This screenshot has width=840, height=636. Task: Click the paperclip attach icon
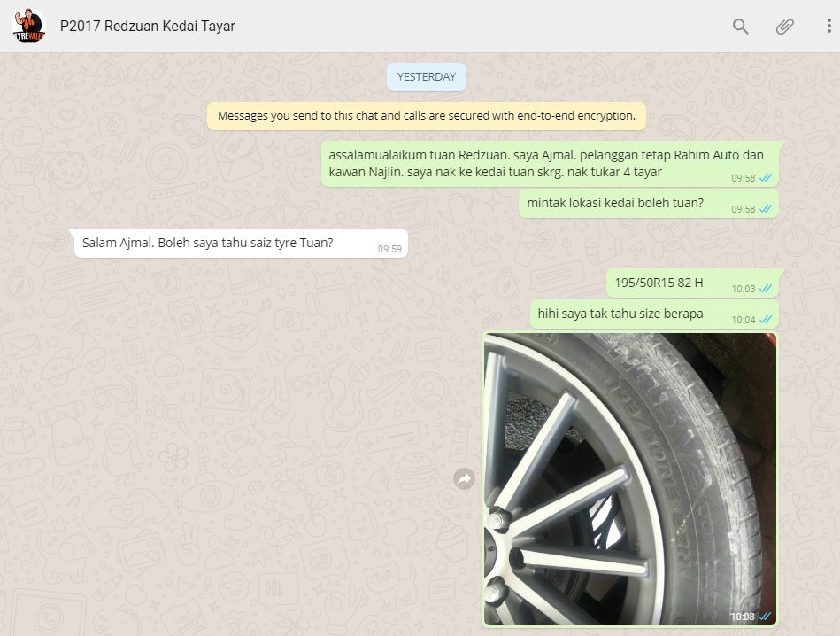tap(785, 27)
